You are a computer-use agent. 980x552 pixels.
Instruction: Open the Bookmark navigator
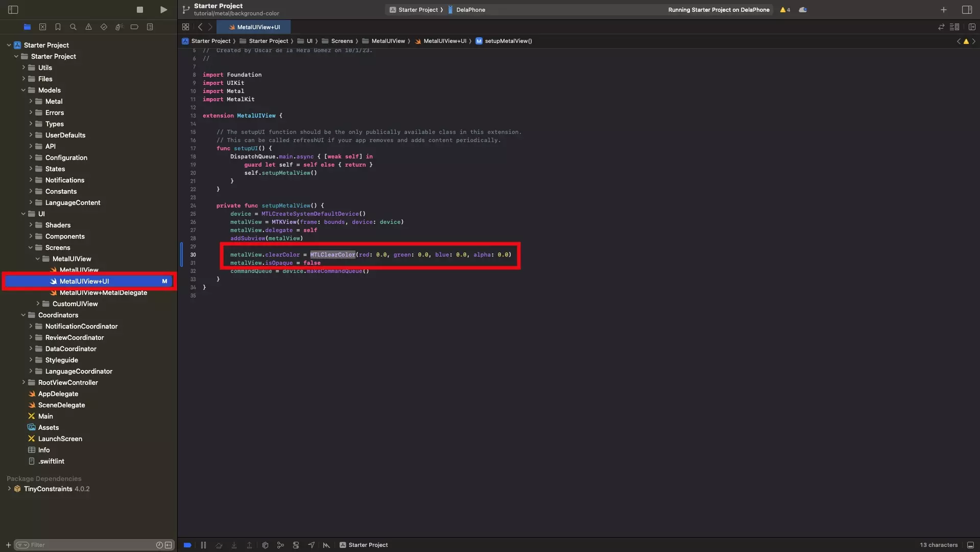click(x=58, y=27)
